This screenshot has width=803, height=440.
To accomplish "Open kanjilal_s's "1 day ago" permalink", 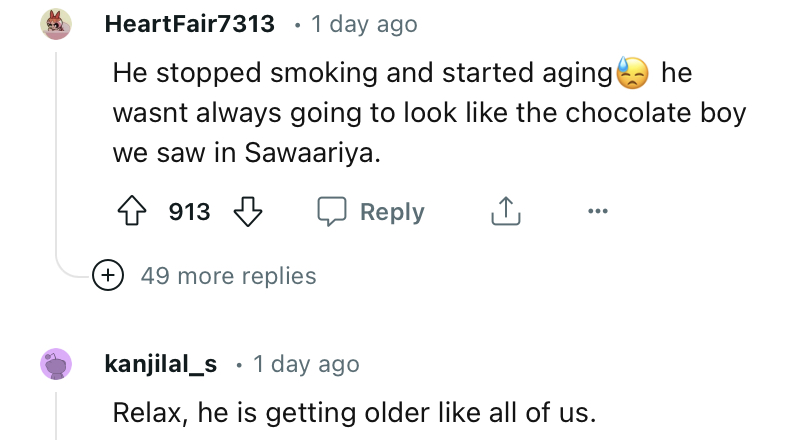I will (306, 364).
